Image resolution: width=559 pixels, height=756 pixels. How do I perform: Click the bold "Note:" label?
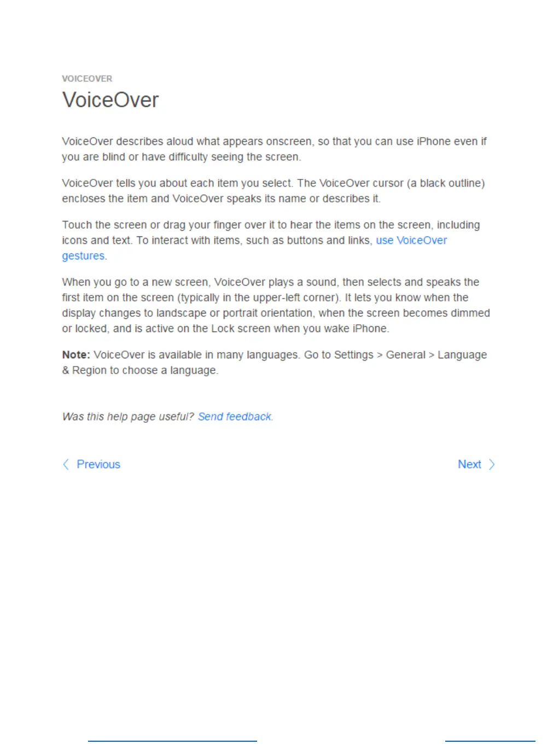pyautogui.click(x=76, y=355)
